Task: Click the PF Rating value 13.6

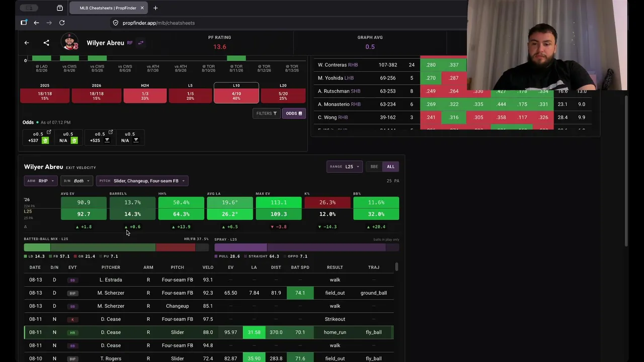Action: tap(219, 47)
